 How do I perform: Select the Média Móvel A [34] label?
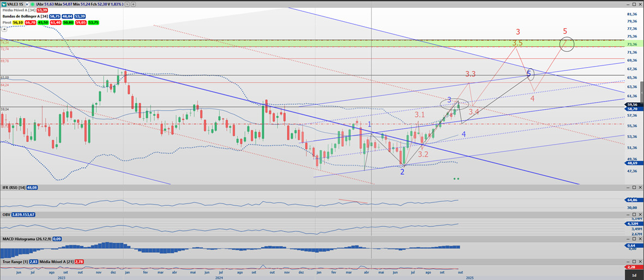19,10
